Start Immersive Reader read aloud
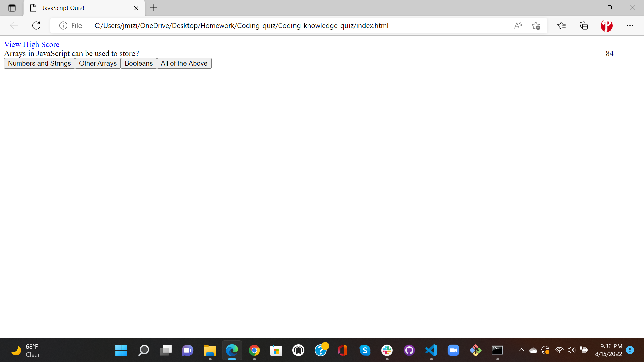Screen dimensions: 644x362 (x=518, y=25)
